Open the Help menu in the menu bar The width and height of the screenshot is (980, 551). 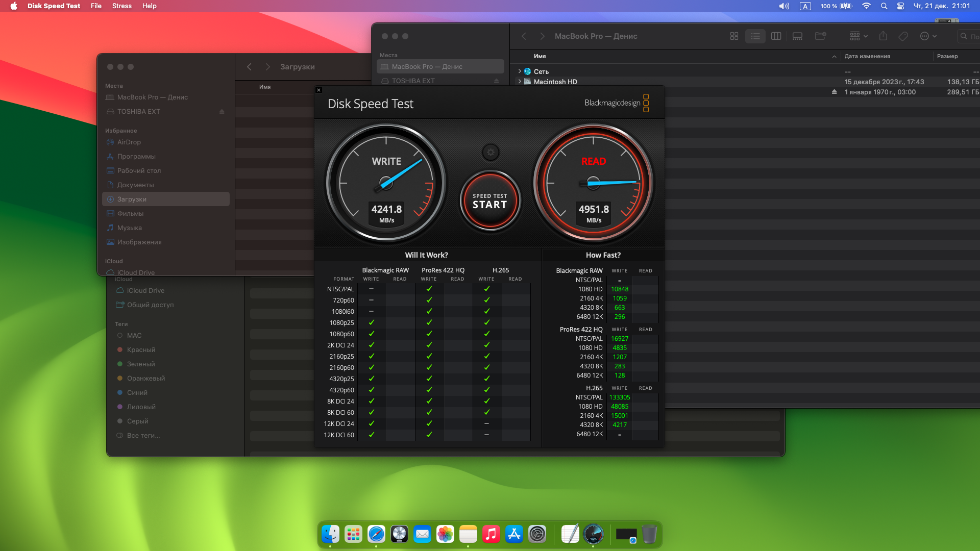[x=149, y=6]
